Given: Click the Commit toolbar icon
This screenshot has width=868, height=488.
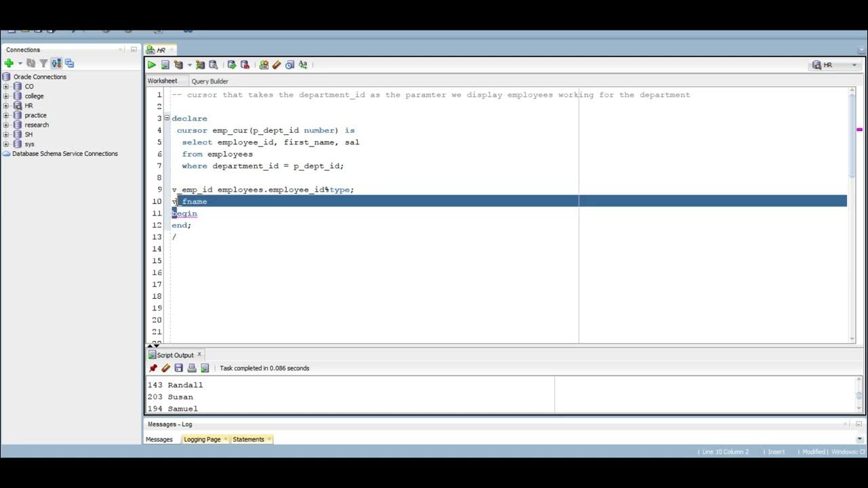Looking at the screenshot, I should tap(232, 65).
